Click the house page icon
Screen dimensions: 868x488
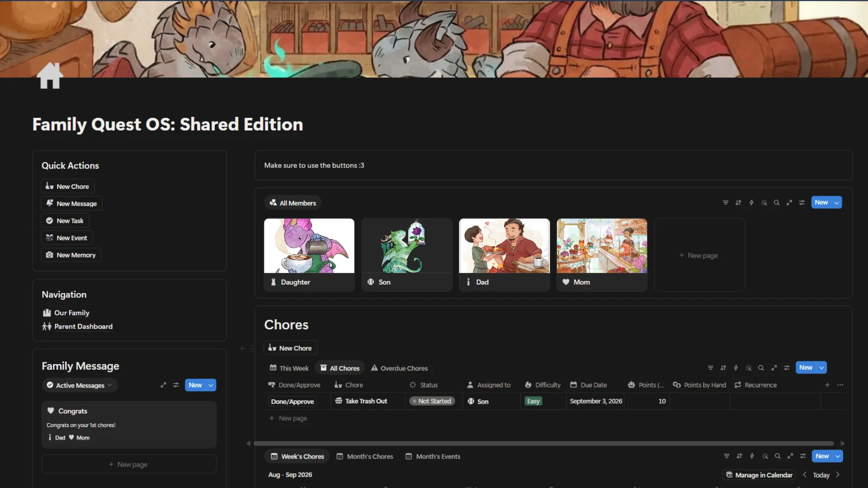pos(50,75)
